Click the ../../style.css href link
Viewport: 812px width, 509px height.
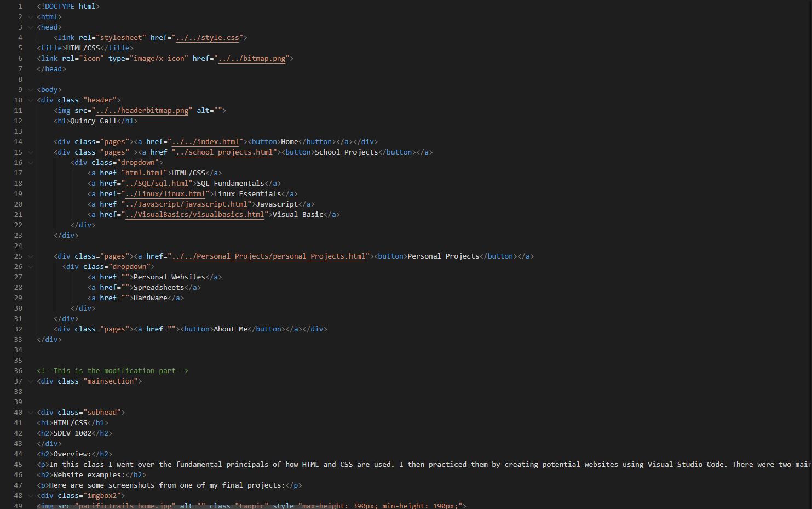pyautogui.click(x=208, y=38)
